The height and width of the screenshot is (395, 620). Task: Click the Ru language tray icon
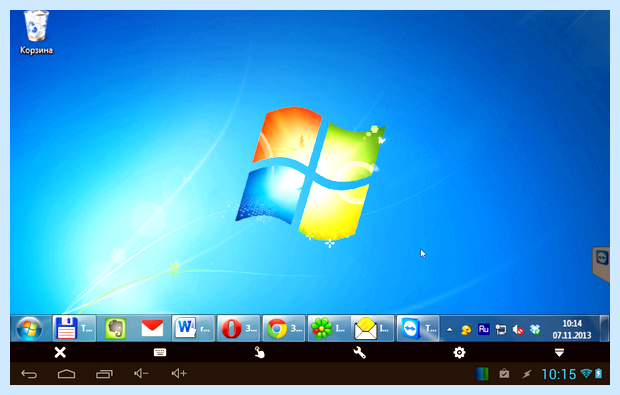tap(484, 329)
